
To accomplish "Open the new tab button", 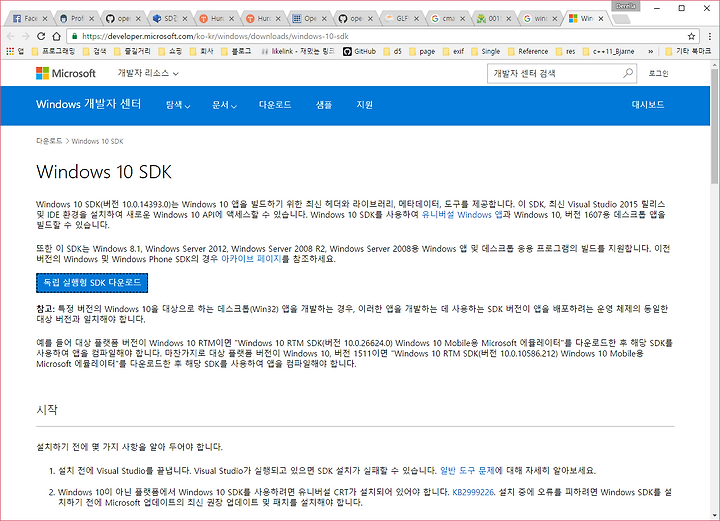I will [x=621, y=19].
